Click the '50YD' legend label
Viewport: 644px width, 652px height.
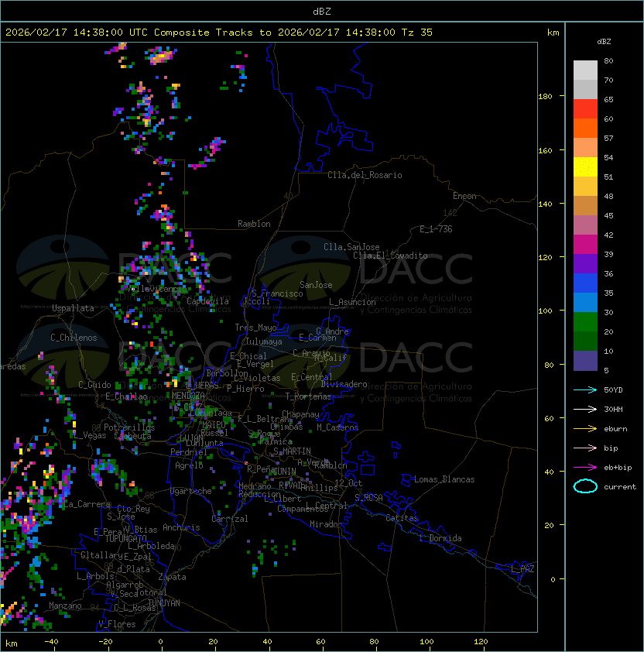[613, 390]
